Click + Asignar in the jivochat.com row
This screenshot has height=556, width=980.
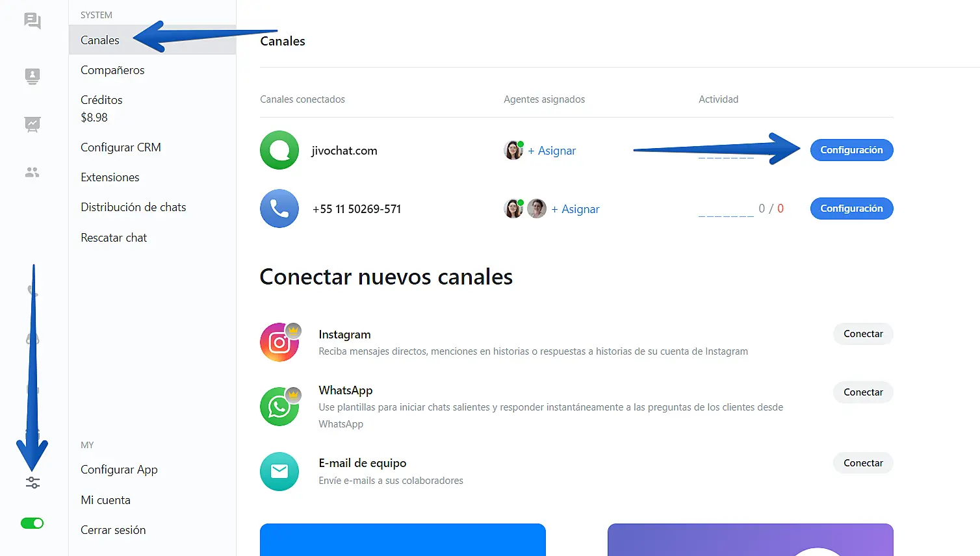coord(552,151)
